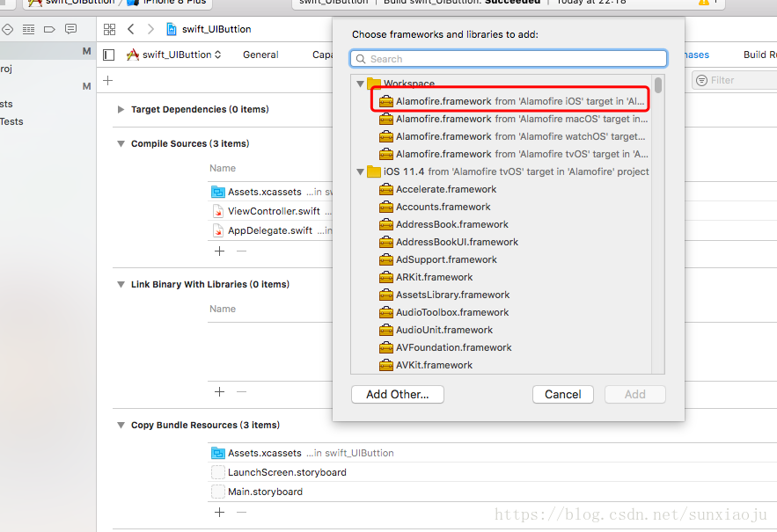Collapse Link Binary With Libraries section

(x=121, y=284)
